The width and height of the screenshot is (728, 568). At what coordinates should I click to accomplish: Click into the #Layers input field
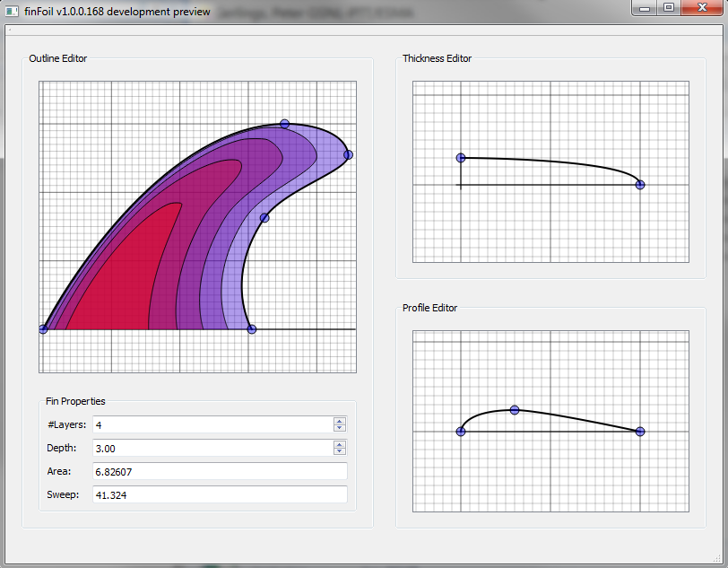(211, 424)
